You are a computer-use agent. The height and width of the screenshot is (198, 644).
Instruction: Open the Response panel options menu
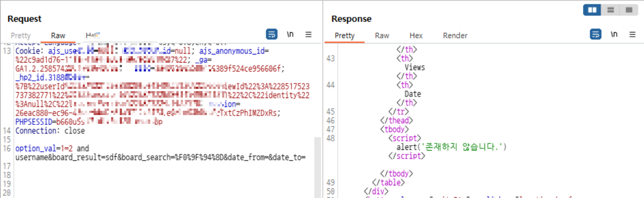pyautogui.click(x=633, y=34)
